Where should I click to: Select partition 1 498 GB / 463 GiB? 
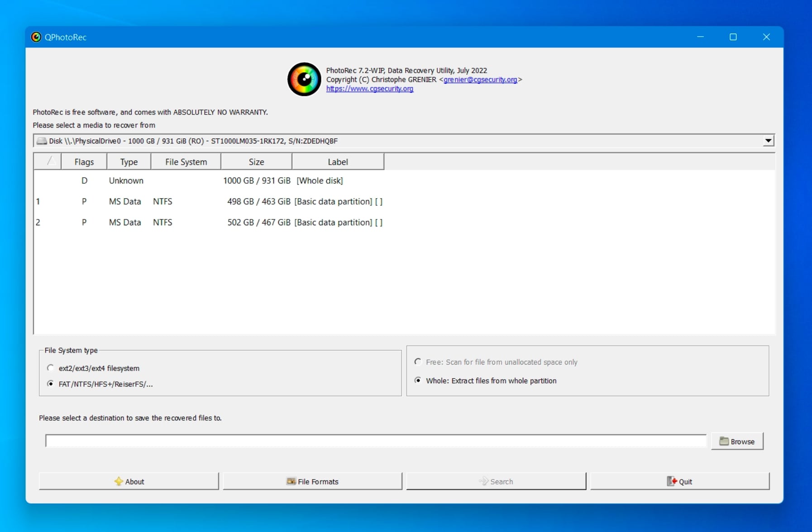tap(209, 201)
